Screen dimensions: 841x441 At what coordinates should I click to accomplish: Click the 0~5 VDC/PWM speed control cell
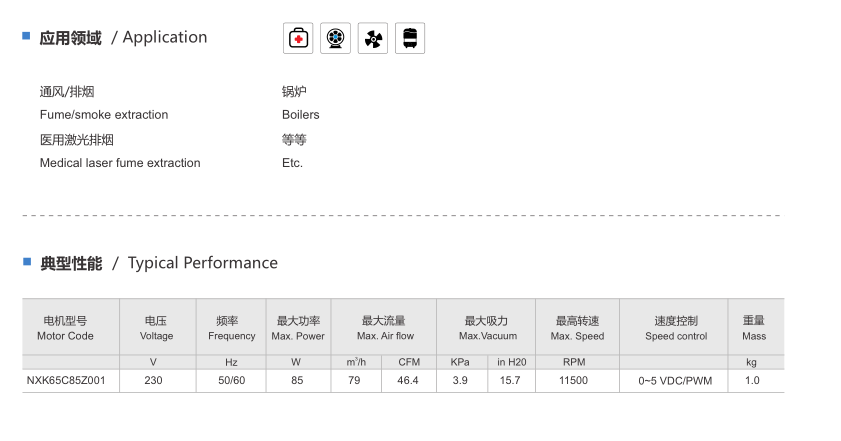pos(675,381)
